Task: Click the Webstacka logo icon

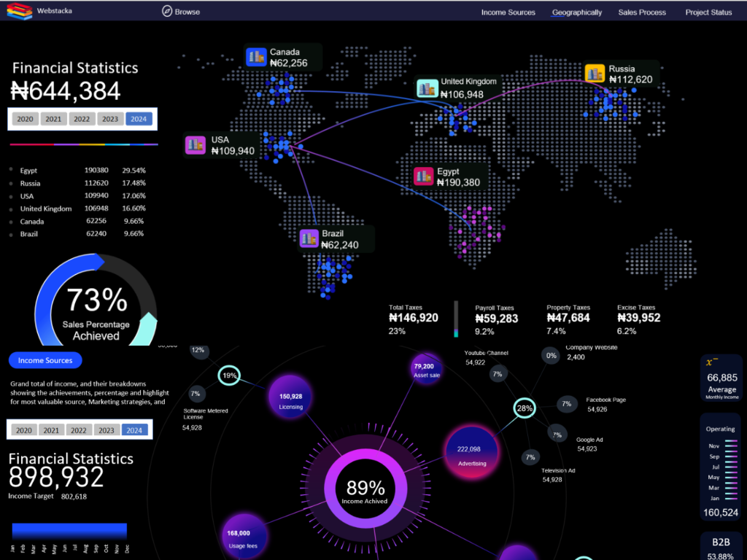Action: click(19, 10)
